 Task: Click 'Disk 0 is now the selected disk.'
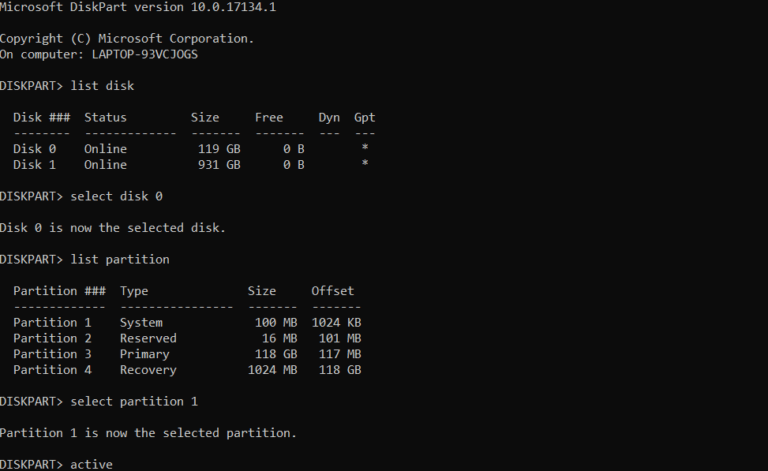(x=113, y=228)
